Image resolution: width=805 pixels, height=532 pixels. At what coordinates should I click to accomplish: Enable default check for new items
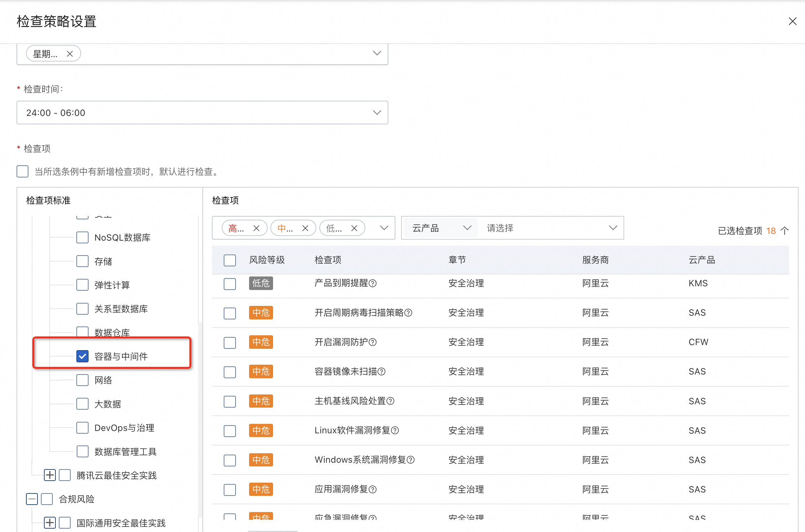22,171
